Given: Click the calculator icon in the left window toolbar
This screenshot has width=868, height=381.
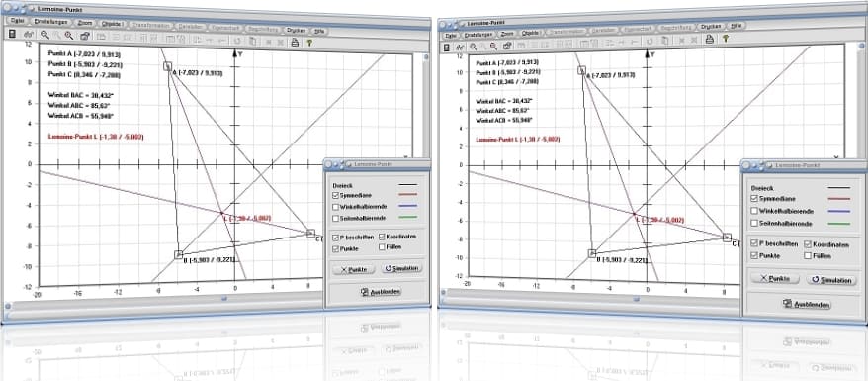Looking at the screenshot, I should (x=12, y=34).
